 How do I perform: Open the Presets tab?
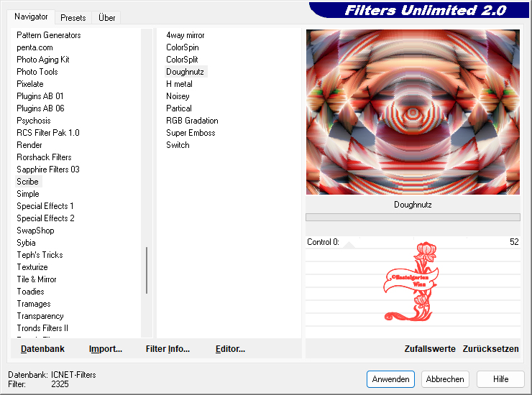coord(73,18)
